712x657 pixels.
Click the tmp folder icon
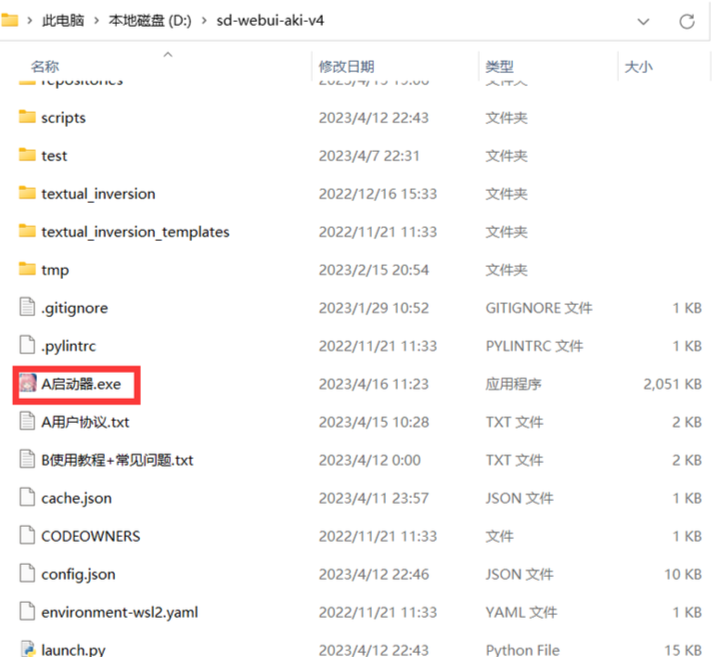27,269
